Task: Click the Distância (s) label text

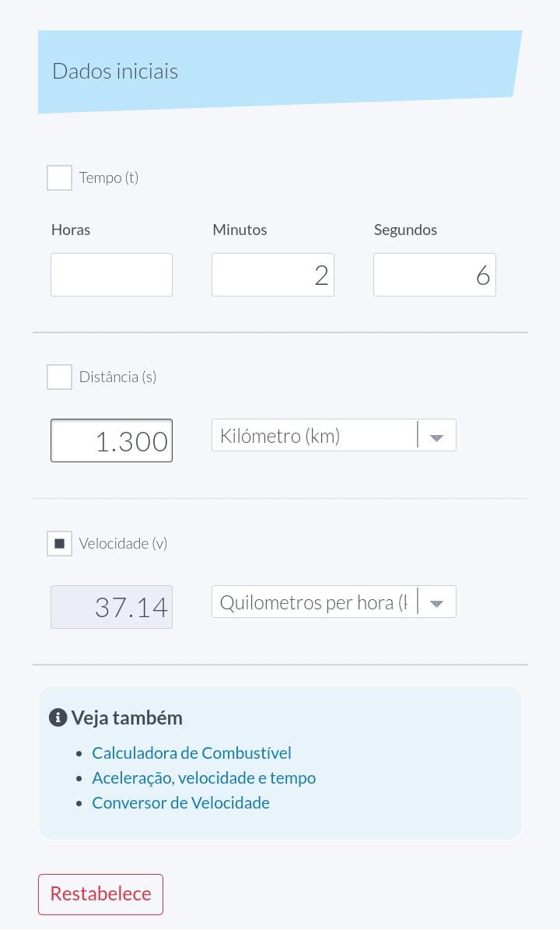Action: click(x=117, y=377)
